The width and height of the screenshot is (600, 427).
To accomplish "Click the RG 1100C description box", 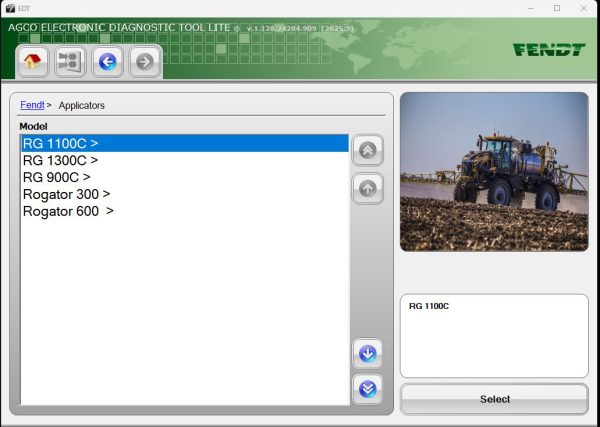I will (x=494, y=336).
